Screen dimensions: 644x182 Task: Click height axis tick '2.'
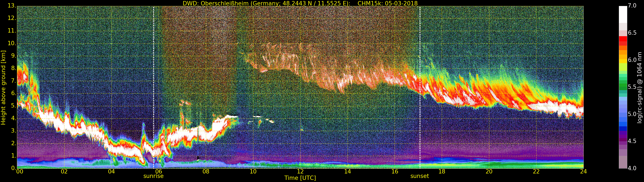point(14,143)
